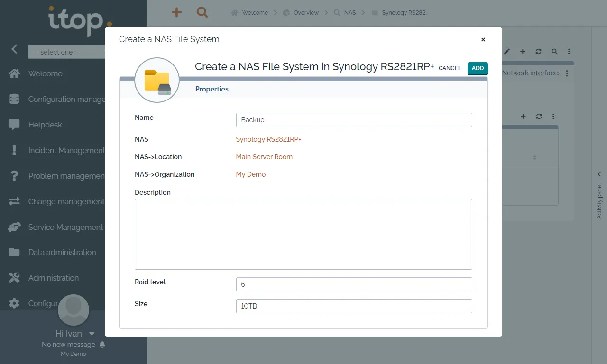Open Incident Management menu
This screenshot has height=364, width=607.
point(66,150)
